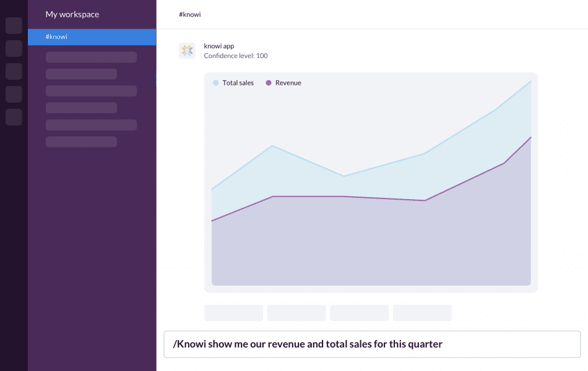Click the first quick-action button below the chart

click(x=233, y=312)
